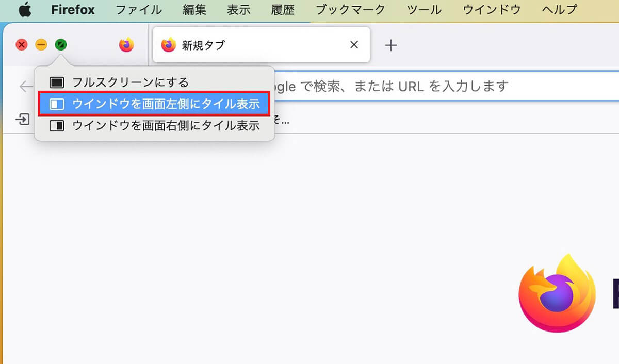Open the Apple menu
The image size is (619, 364).
pyautogui.click(x=25, y=9)
